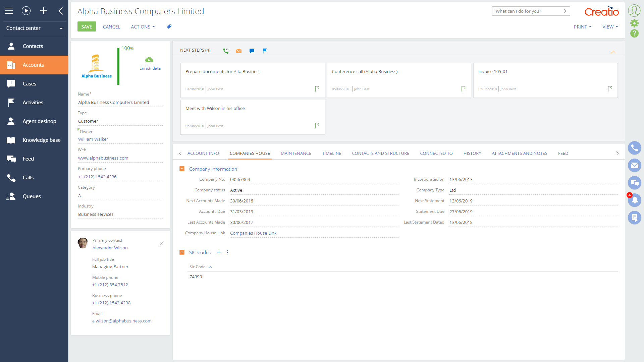Open SIC Codes three-dot options menu
The width and height of the screenshot is (644, 362).
227,252
